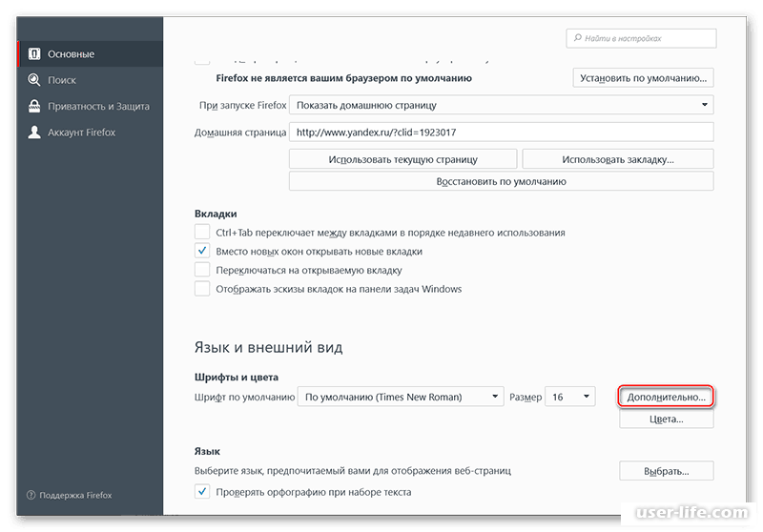The width and height of the screenshot is (763, 532).
Task: Click the Цвета button
Action: 666,419
